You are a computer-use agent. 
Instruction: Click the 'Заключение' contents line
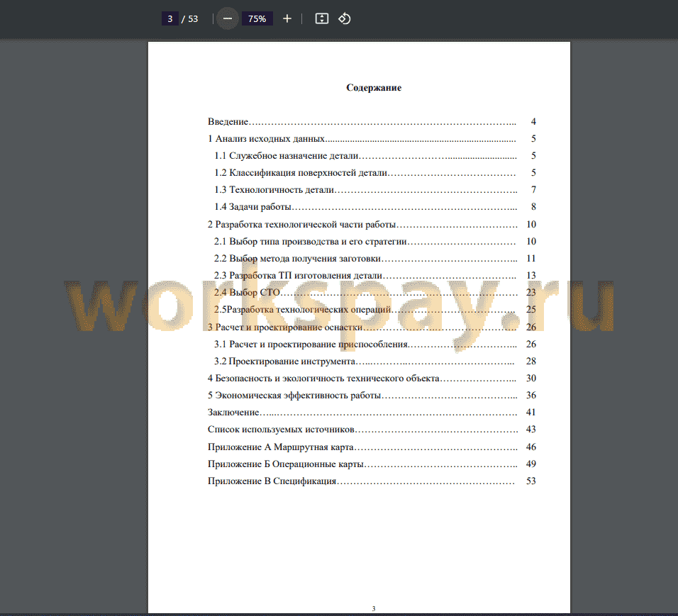click(372, 413)
